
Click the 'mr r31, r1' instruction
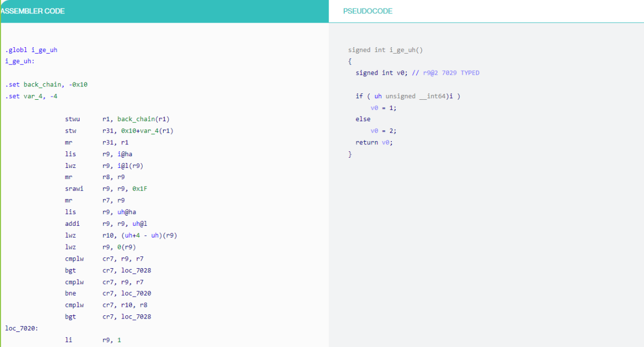[97, 143]
